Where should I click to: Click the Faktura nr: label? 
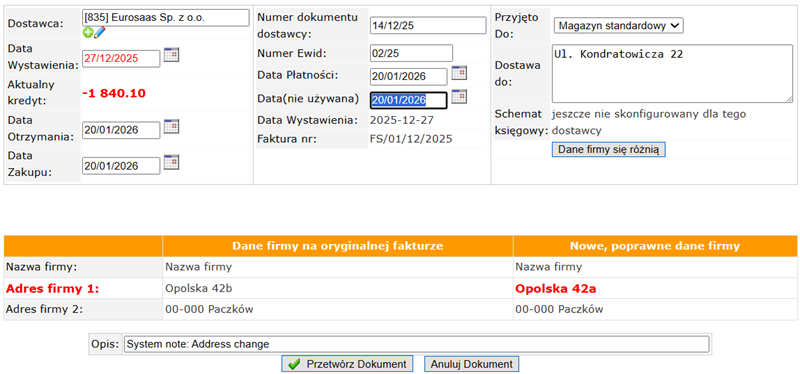click(287, 139)
